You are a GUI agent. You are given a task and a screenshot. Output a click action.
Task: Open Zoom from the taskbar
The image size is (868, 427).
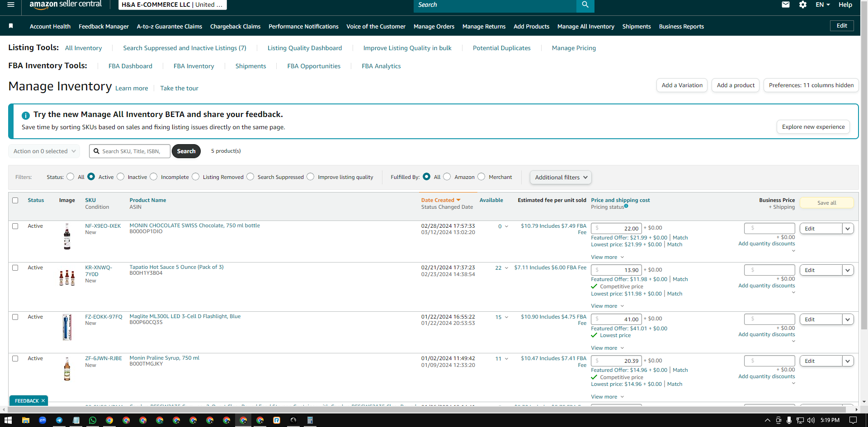coord(42,420)
